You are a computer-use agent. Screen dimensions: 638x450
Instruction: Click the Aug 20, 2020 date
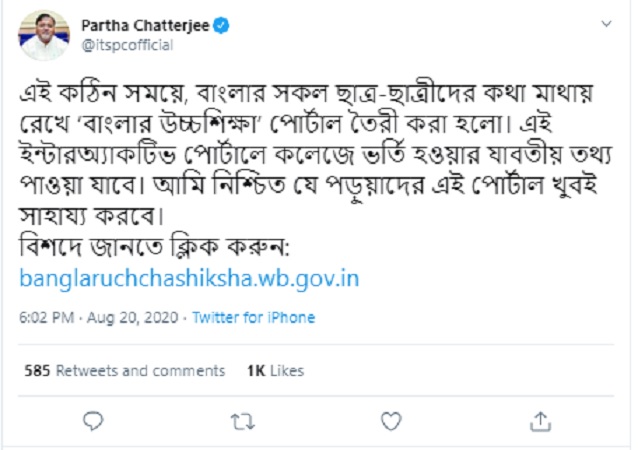[x=135, y=318]
